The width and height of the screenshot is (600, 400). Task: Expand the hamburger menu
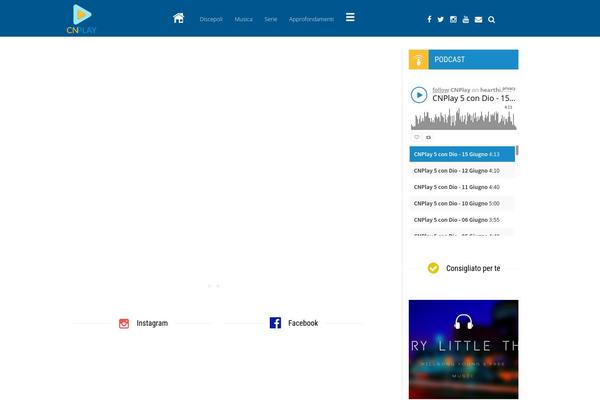click(350, 17)
